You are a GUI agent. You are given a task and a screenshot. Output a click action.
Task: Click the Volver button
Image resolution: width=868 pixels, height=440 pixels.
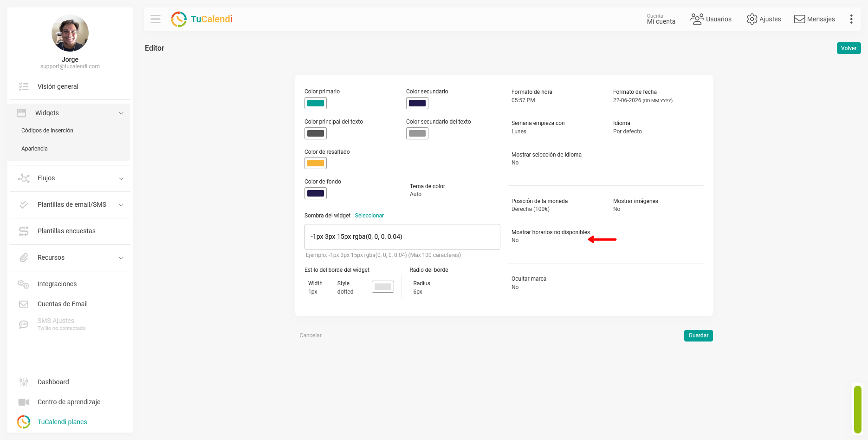849,48
